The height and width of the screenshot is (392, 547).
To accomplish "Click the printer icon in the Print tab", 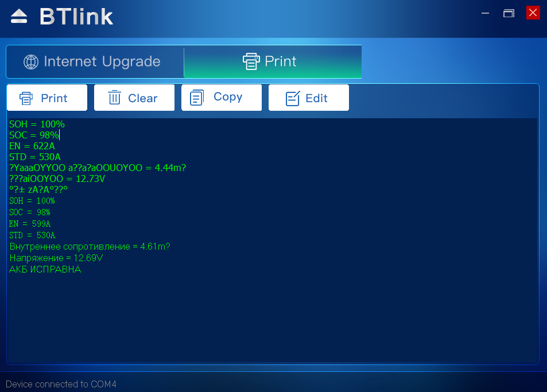I will (251, 61).
